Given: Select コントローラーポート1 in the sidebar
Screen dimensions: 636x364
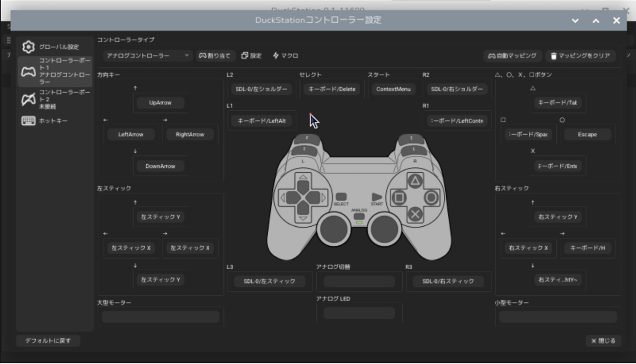Looking at the screenshot, I should click(55, 72).
